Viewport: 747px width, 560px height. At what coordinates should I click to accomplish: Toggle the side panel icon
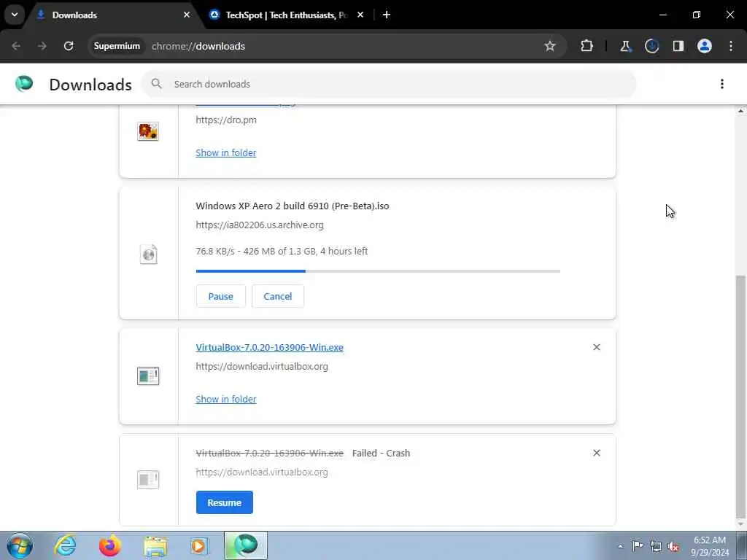point(678,46)
